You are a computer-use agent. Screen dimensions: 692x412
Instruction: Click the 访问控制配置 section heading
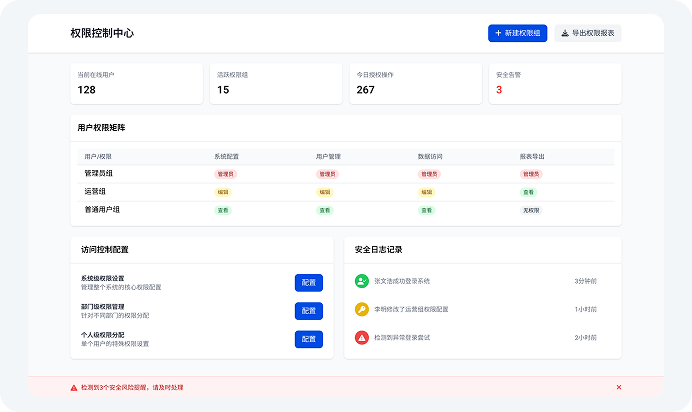pyautogui.click(x=105, y=250)
